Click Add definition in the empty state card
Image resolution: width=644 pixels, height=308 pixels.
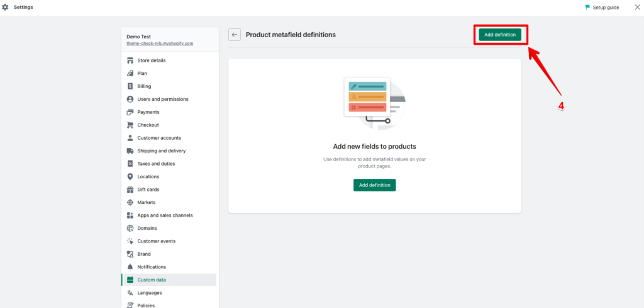(x=375, y=185)
